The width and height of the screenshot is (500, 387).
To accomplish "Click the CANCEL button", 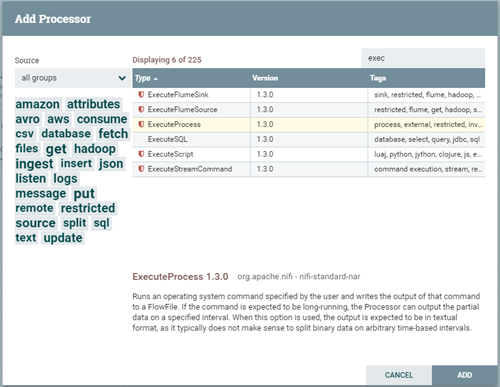I will click(399, 375).
